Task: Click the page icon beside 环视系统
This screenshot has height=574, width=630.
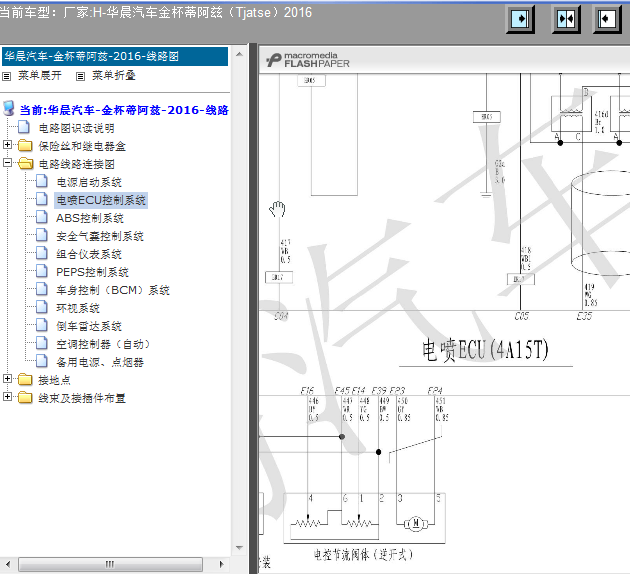Action: point(42,307)
